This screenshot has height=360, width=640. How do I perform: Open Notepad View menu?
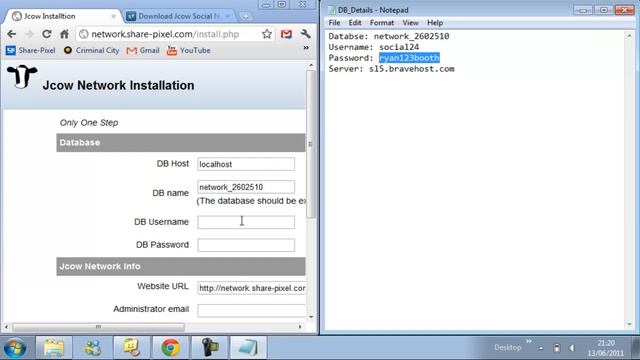(x=410, y=23)
